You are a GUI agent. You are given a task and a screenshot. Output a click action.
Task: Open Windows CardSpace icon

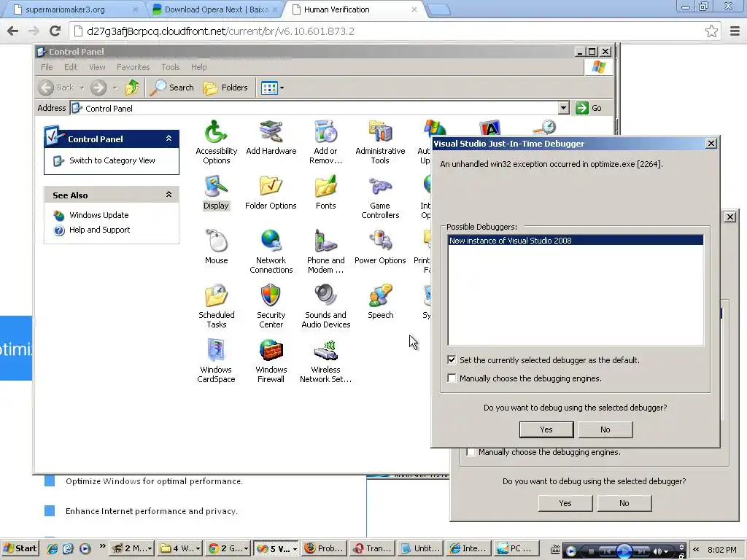click(216, 361)
